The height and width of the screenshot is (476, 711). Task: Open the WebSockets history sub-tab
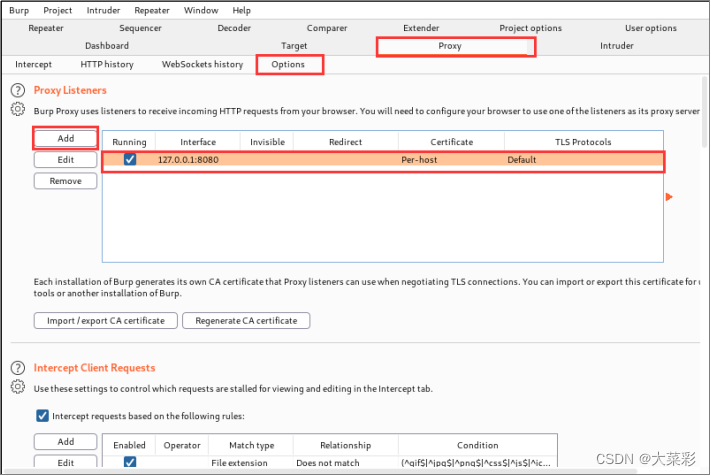pyautogui.click(x=202, y=64)
